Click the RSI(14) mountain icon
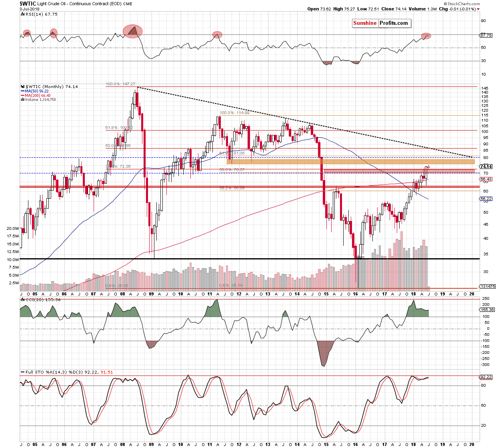Image resolution: width=496 pixels, height=448 pixels. 22,14
